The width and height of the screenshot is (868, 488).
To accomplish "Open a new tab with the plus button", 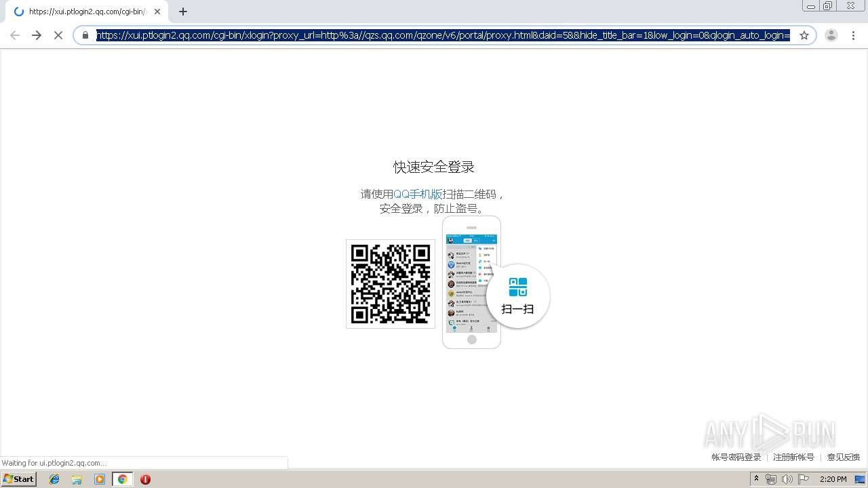I will pos(183,12).
